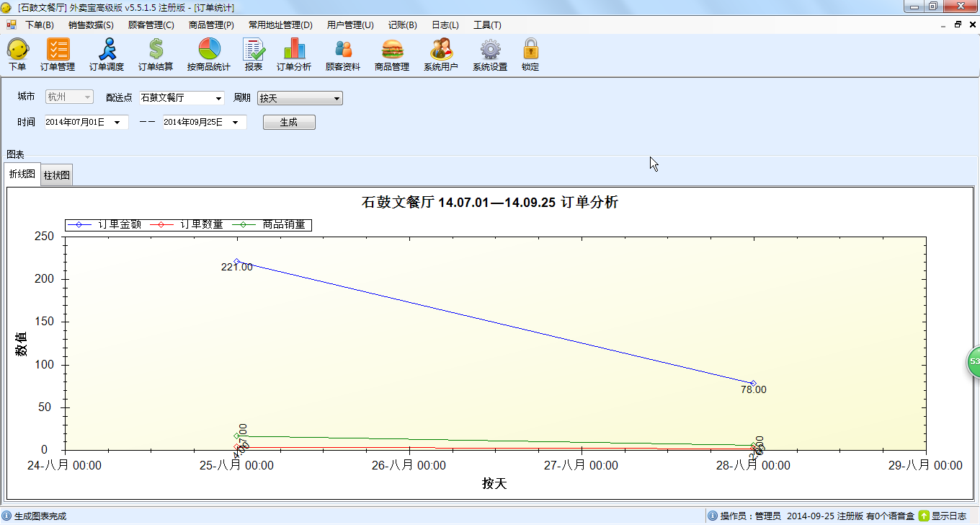Screen dimensions: 980x525
Task: Open the 配送点 delivery point dropdown
Action: pyautogui.click(x=218, y=97)
